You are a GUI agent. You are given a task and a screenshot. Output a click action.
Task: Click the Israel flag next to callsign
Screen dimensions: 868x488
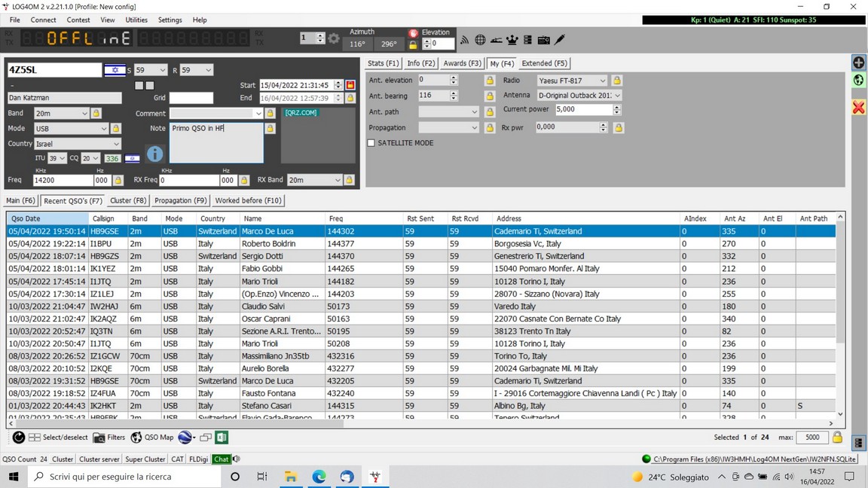pyautogui.click(x=115, y=70)
